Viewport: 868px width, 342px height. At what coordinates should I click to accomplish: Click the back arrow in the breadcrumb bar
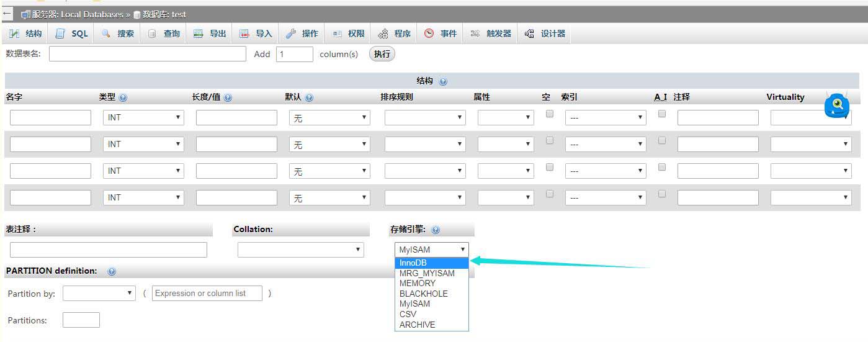tap(7, 13)
